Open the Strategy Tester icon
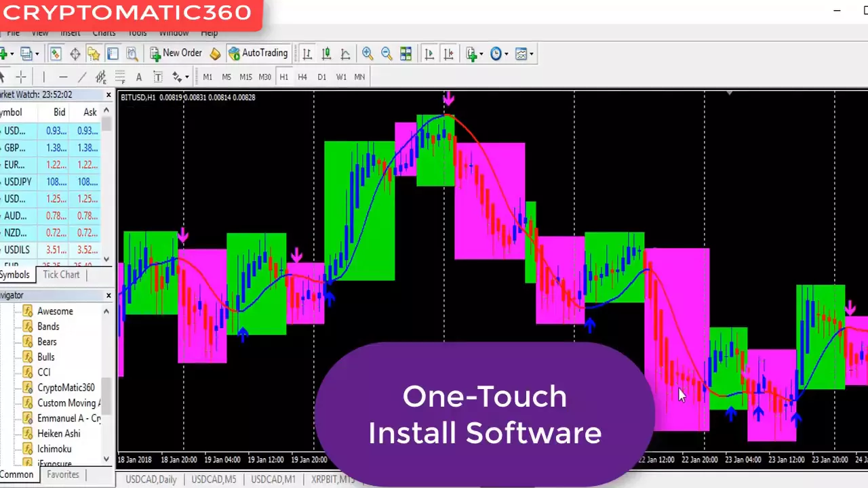 132,54
